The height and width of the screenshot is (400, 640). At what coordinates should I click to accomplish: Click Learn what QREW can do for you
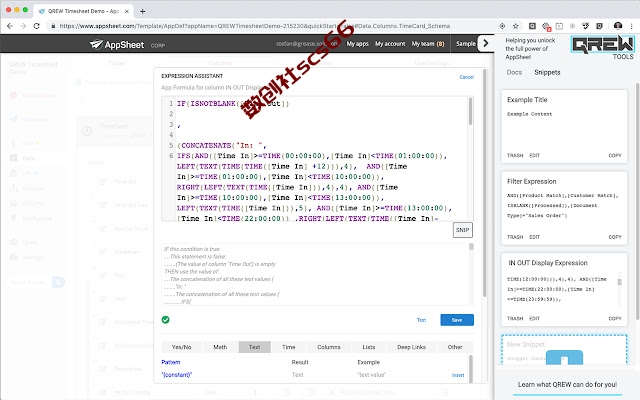567,384
